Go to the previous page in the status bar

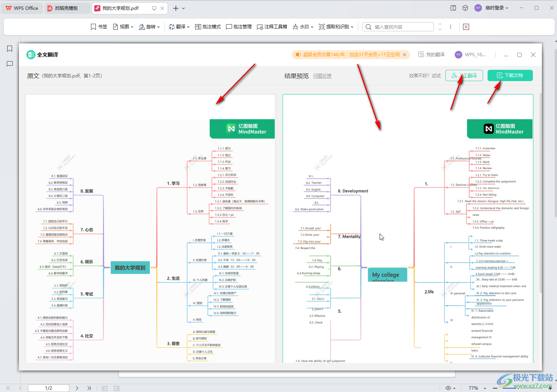coord(20,388)
